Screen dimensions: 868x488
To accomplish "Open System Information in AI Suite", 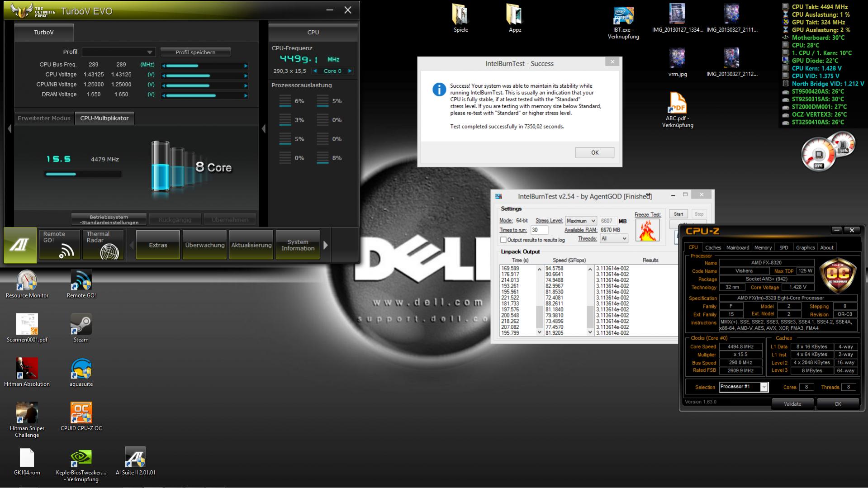I will pyautogui.click(x=298, y=245).
